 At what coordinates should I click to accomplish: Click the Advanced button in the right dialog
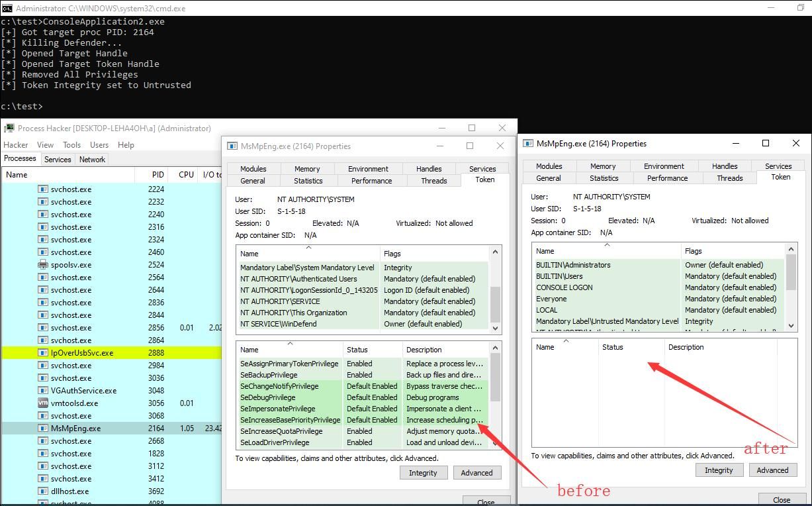tap(772, 470)
